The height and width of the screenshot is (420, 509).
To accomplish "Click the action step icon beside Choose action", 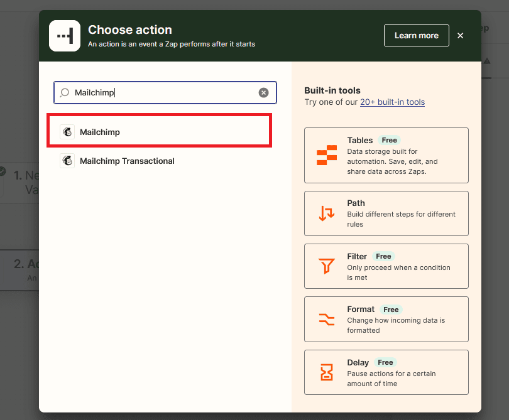I will [x=65, y=36].
